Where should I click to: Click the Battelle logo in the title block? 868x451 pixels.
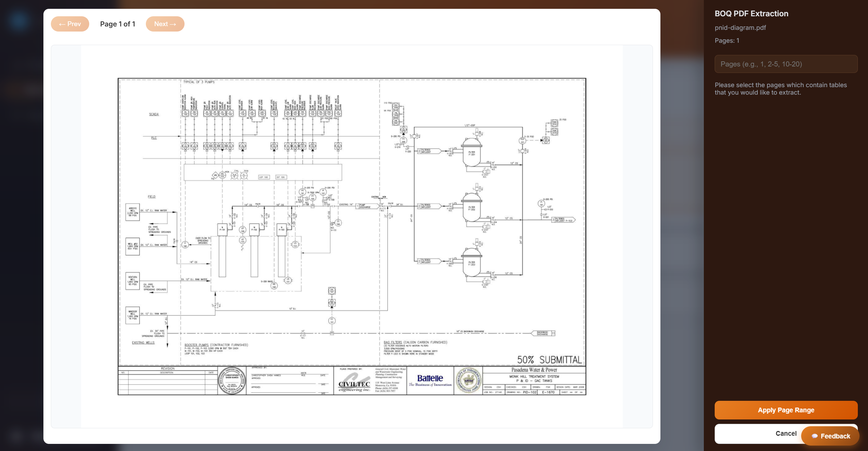click(x=430, y=380)
